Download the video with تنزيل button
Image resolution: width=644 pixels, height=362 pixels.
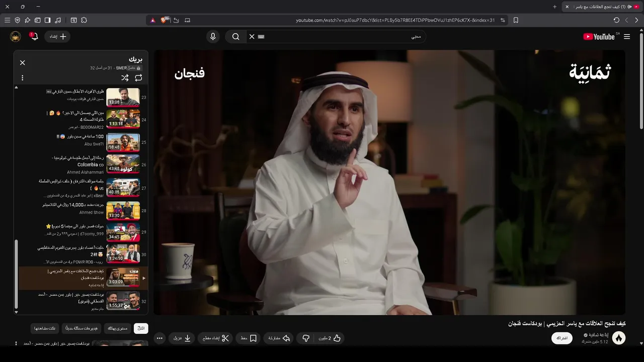click(182, 338)
